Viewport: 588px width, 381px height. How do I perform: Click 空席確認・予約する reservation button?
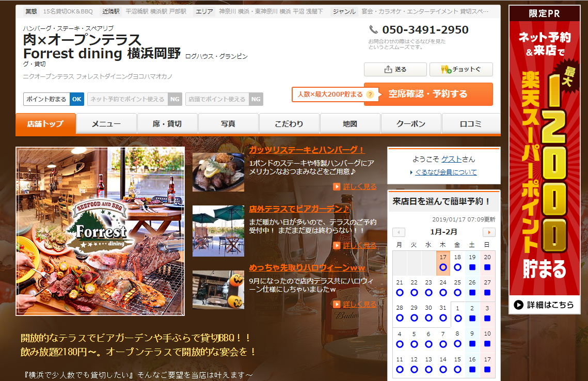[428, 94]
